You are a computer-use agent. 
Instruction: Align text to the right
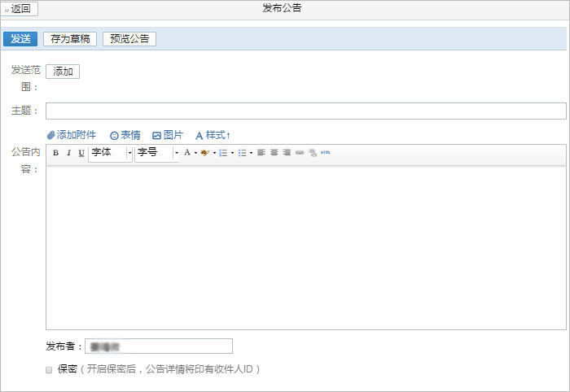click(x=287, y=153)
